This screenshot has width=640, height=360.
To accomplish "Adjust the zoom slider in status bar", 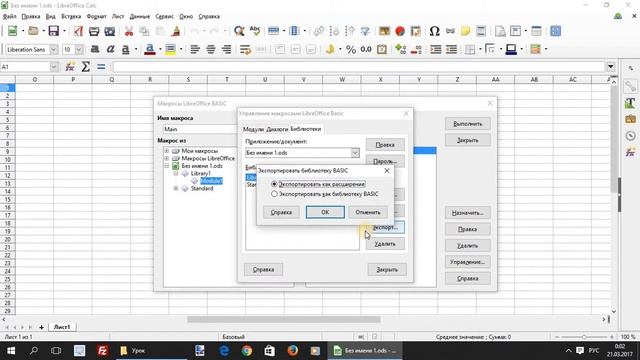I will click(584, 337).
